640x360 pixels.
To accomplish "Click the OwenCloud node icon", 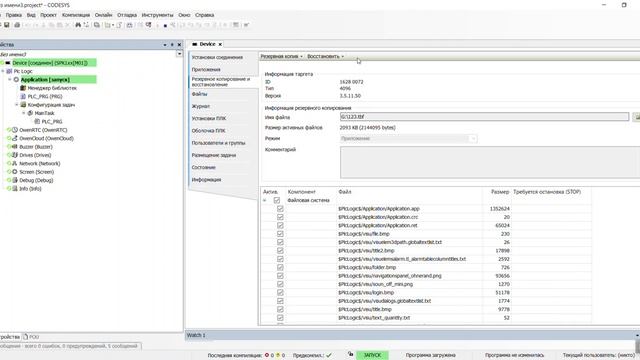I will click(x=15, y=138).
